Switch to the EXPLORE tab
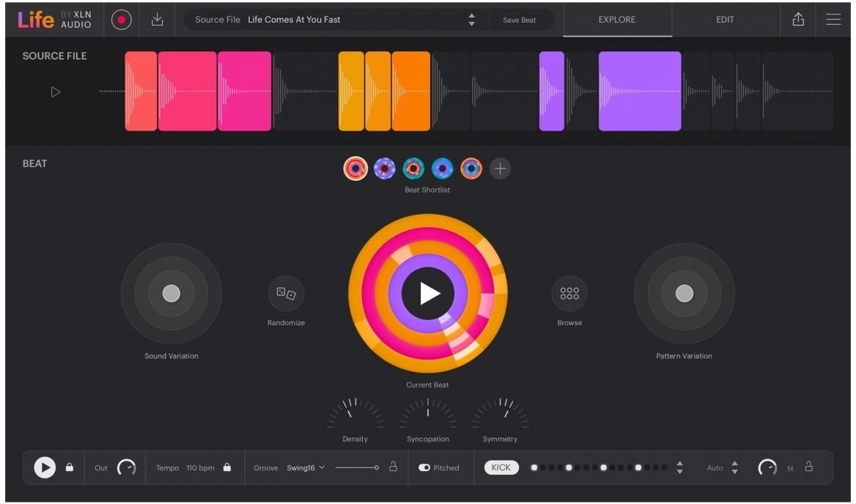 click(x=617, y=20)
